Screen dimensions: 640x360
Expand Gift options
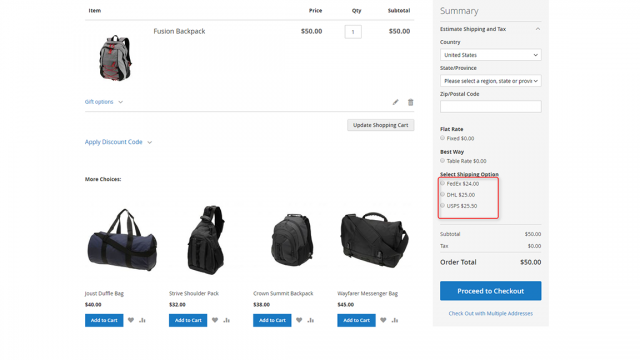[x=104, y=102]
